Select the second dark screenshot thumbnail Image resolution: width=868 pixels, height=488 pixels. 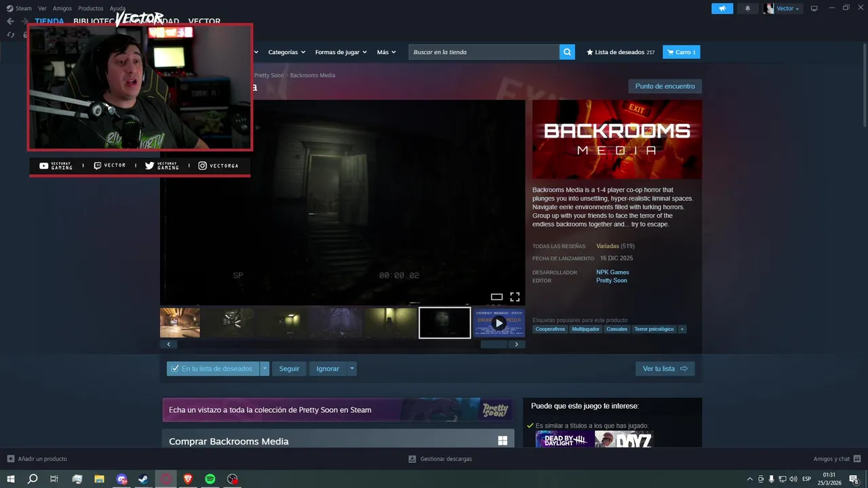click(x=234, y=323)
